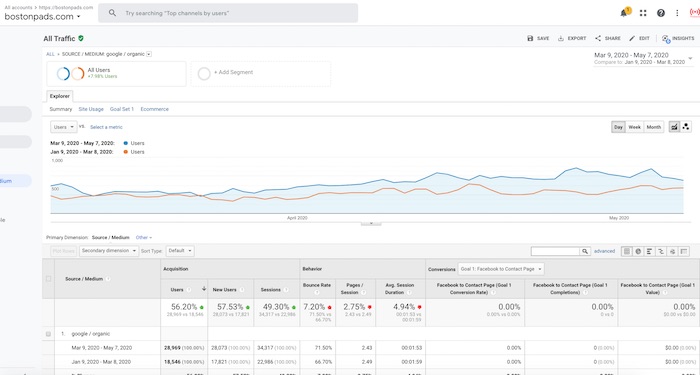The width and height of the screenshot is (700, 375).
Task: Click the SHARE report button
Action: tap(608, 38)
